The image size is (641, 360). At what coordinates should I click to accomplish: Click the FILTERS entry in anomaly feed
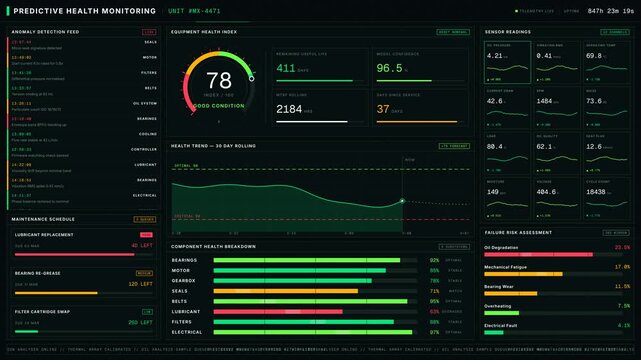coord(83,76)
